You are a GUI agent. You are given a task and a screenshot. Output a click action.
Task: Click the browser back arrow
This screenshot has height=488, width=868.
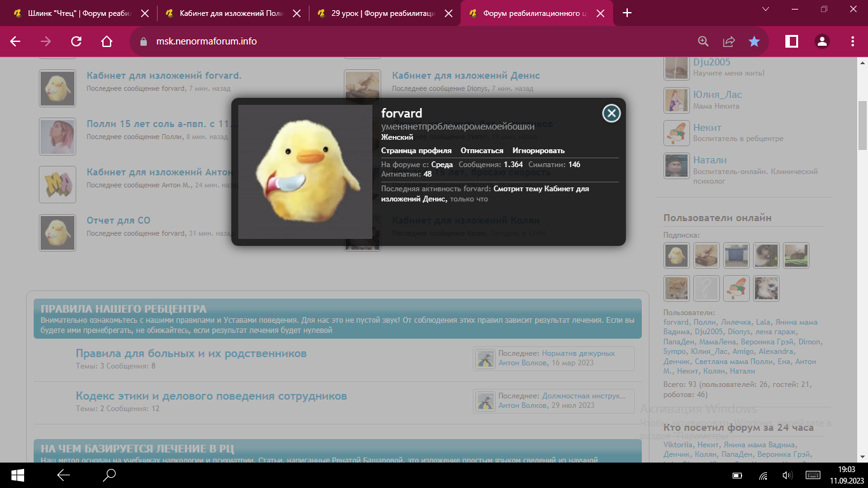15,41
